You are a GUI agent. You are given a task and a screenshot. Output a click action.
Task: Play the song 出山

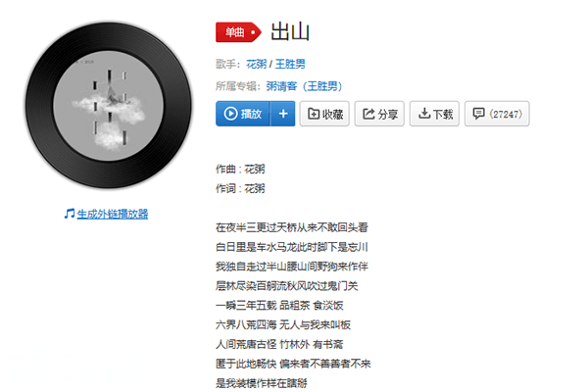click(243, 114)
